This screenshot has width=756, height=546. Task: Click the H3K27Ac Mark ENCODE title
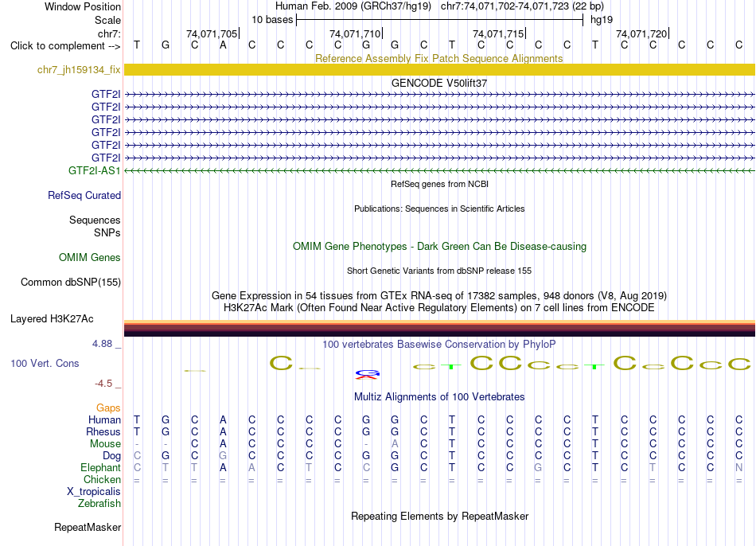pyautogui.click(x=439, y=308)
